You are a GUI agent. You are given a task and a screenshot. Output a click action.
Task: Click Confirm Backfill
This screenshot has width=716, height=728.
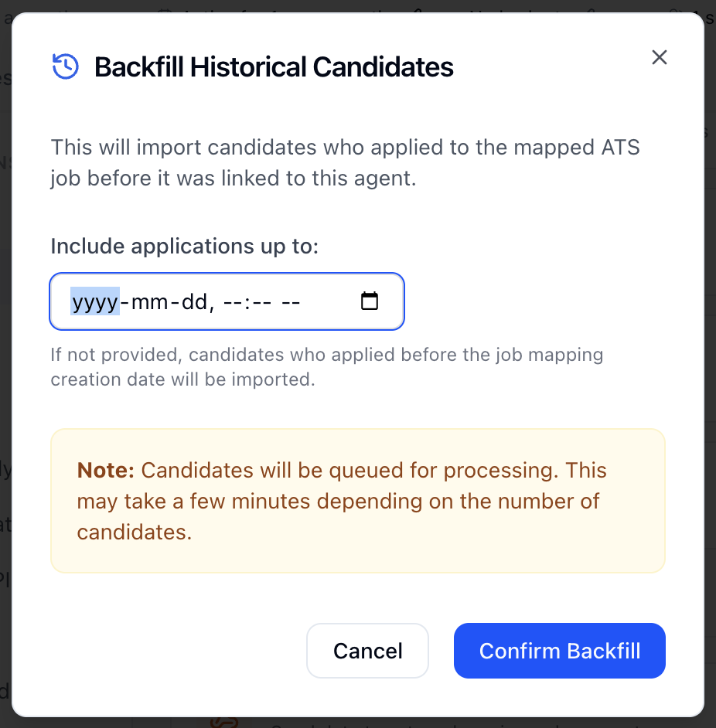pos(559,651)
